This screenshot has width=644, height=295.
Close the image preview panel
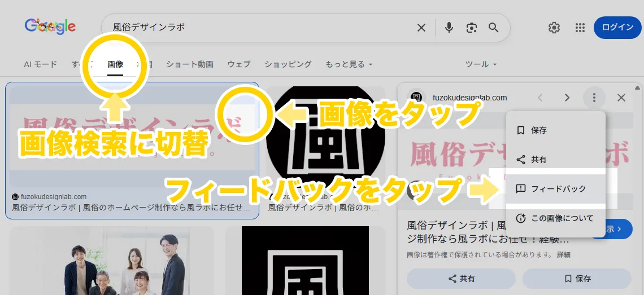[621, 98]
